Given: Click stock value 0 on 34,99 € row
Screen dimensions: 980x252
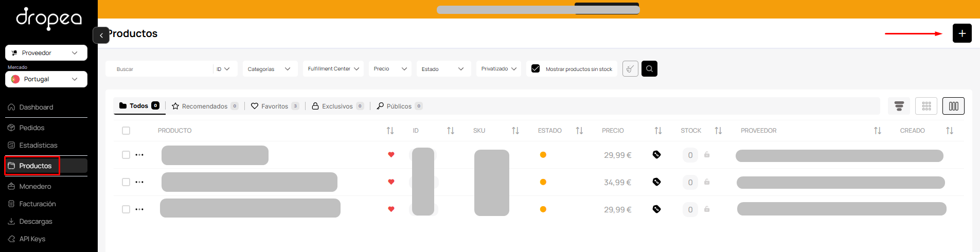Looking at the screenshot, I should pos(690,182).
